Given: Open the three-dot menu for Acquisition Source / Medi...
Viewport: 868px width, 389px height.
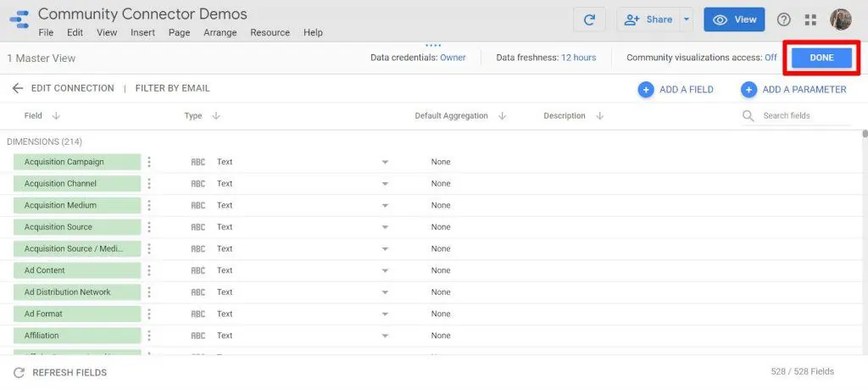Looking at the screenshot, I should click(149, 248).
